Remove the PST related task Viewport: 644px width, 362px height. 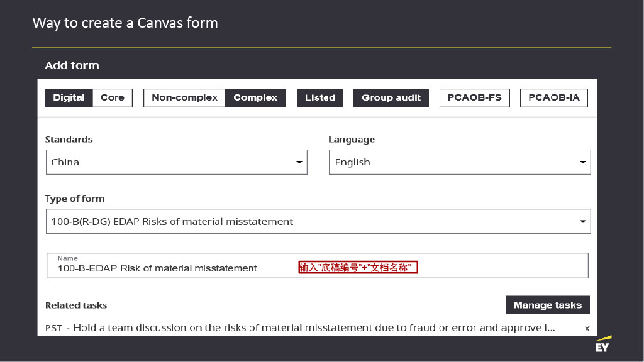tap(587, 328)
